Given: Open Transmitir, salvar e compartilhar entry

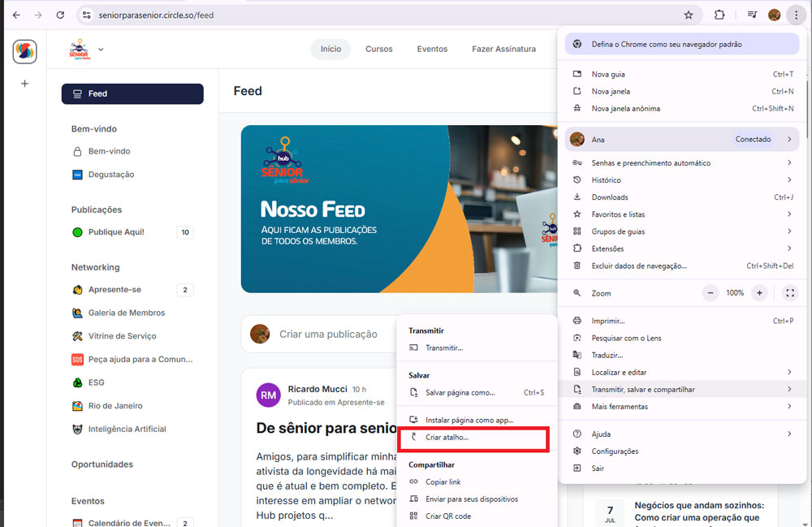Looking at the screenshot, I should pyautogui.click(x=682, y=389).
